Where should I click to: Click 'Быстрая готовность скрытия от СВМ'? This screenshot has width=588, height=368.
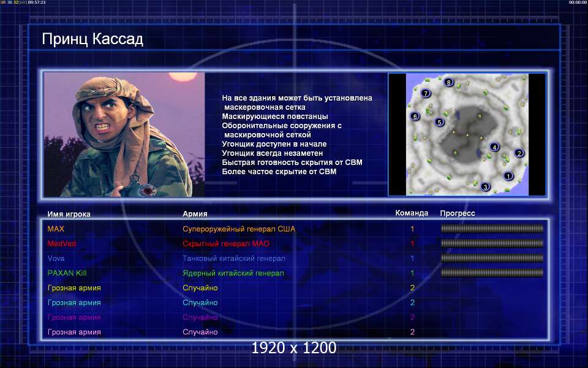[292, 162]
